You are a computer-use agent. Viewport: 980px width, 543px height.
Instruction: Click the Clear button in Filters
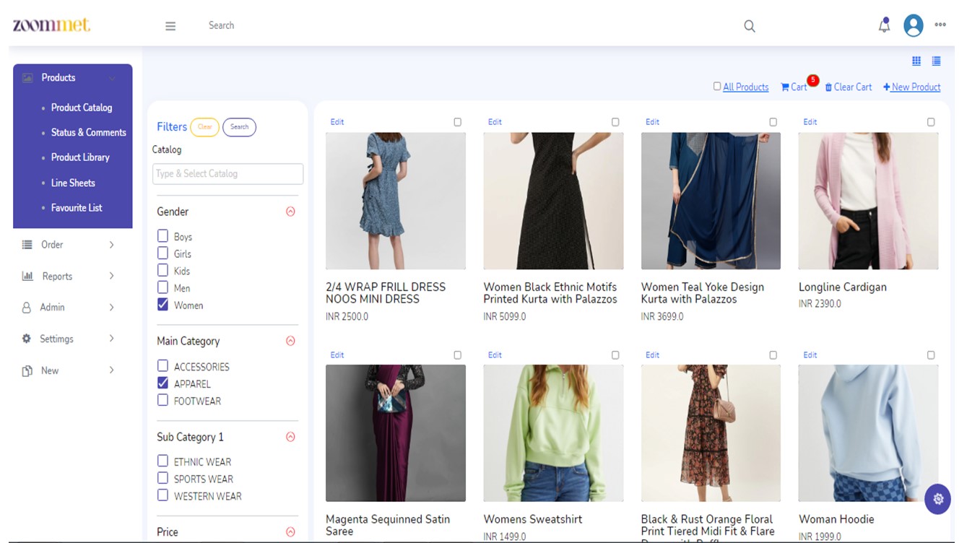[x=205, y=126]
